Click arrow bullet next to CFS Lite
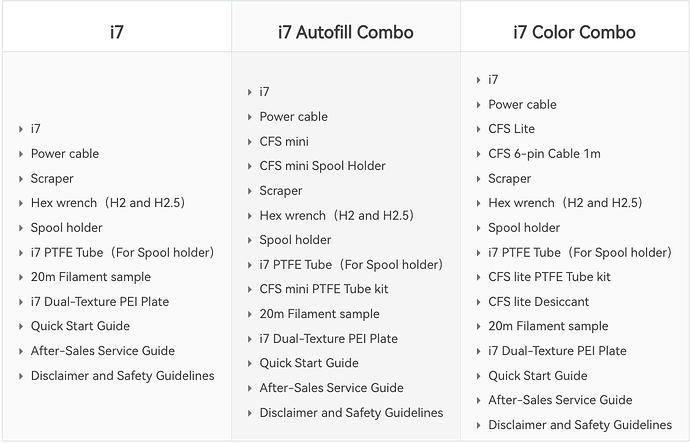This screenshot has height=443, width=690. pyautogui.click(x=478, y=129)
